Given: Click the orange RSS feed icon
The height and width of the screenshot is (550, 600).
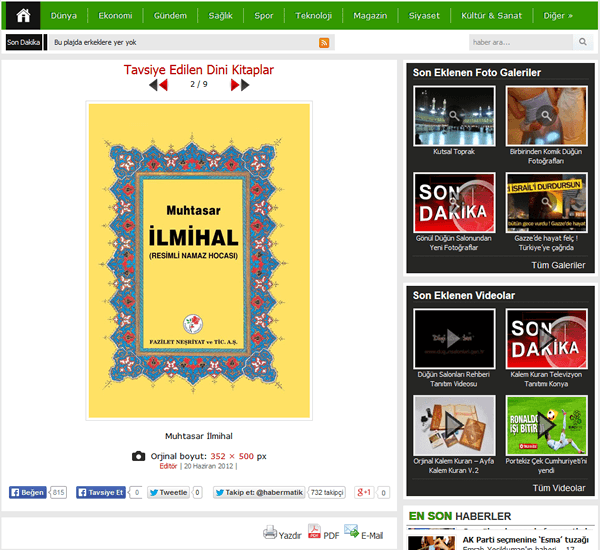Looking at the screenshot, I should pos(324,42).
